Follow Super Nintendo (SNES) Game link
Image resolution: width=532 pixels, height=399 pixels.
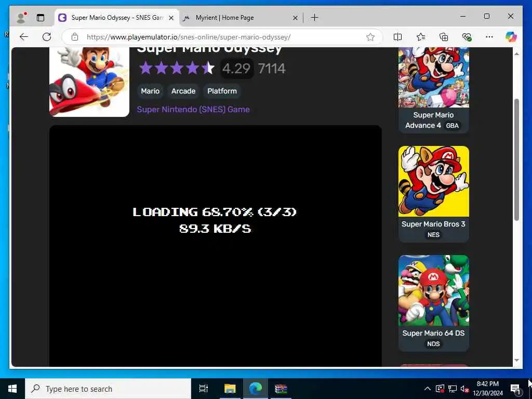coord(193,109)
